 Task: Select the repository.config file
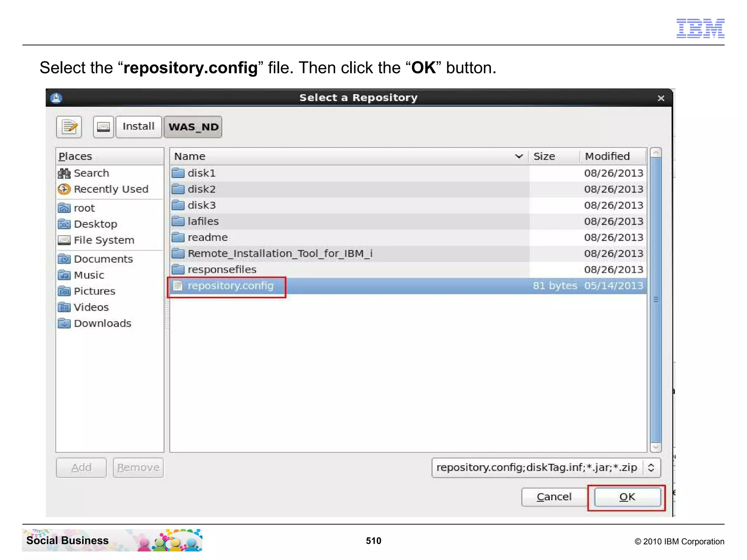pos(408,286)
